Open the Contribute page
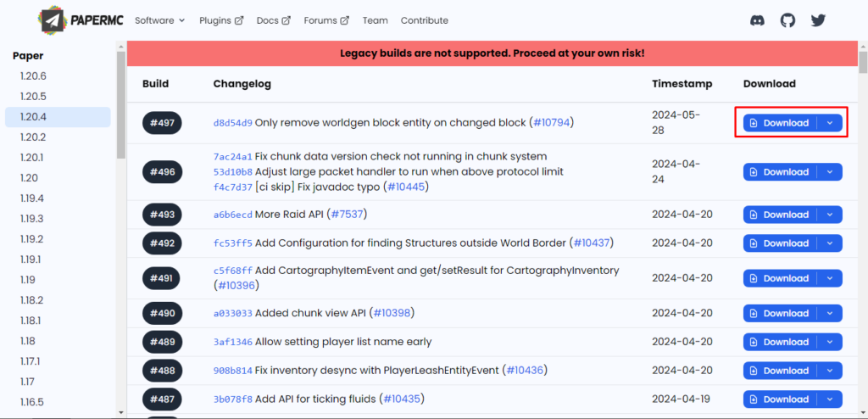This screenshot has height=419, width=868. click(x=425, y=20)
